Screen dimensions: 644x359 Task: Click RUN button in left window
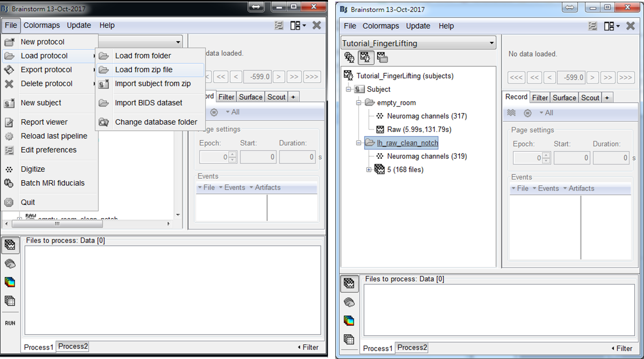point(10,323)
